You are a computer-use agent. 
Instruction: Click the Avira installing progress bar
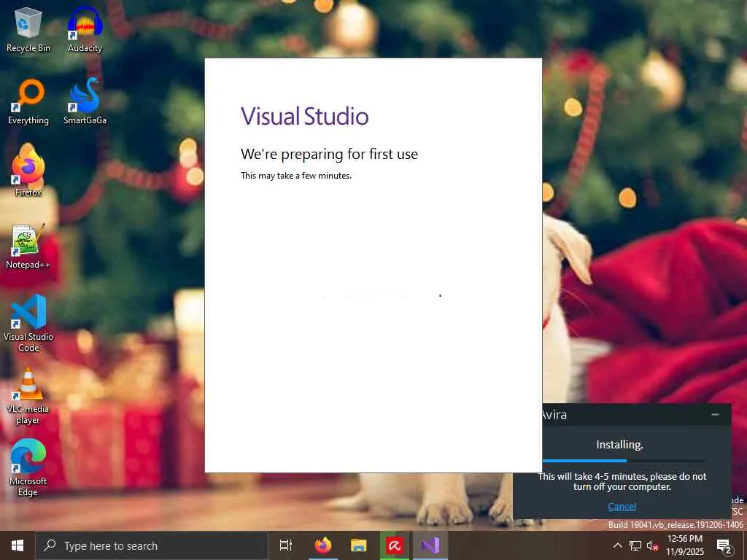pos(623,461)
